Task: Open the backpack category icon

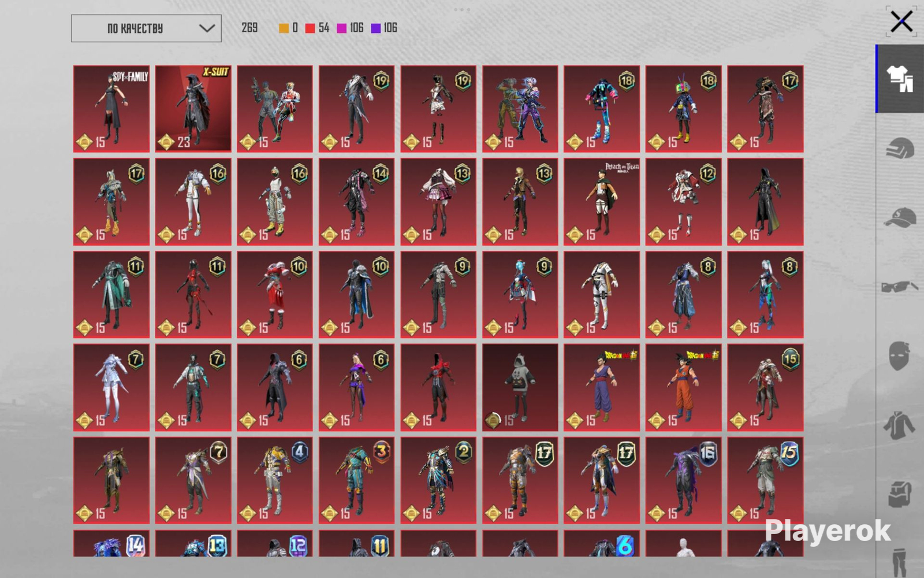Action: tap(900, 494)
